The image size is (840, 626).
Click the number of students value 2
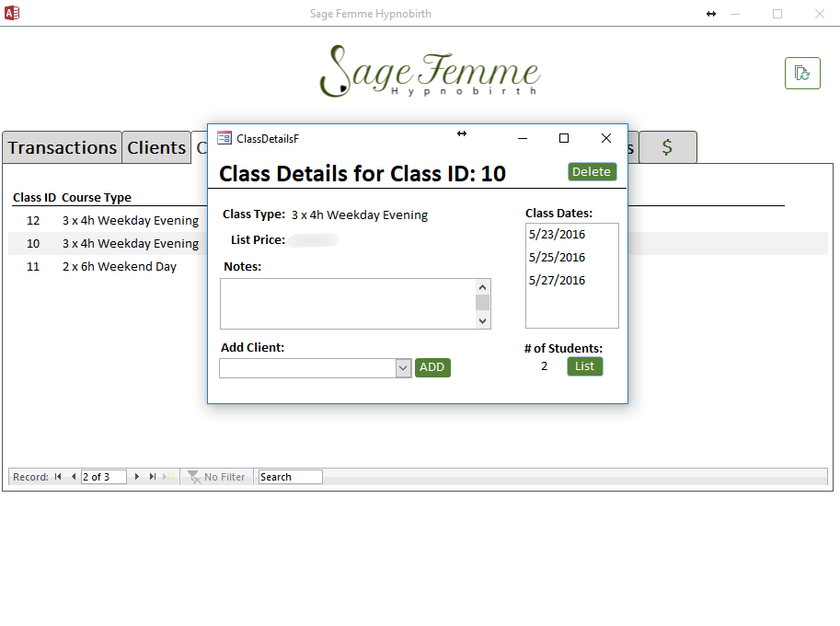point(545,366)
